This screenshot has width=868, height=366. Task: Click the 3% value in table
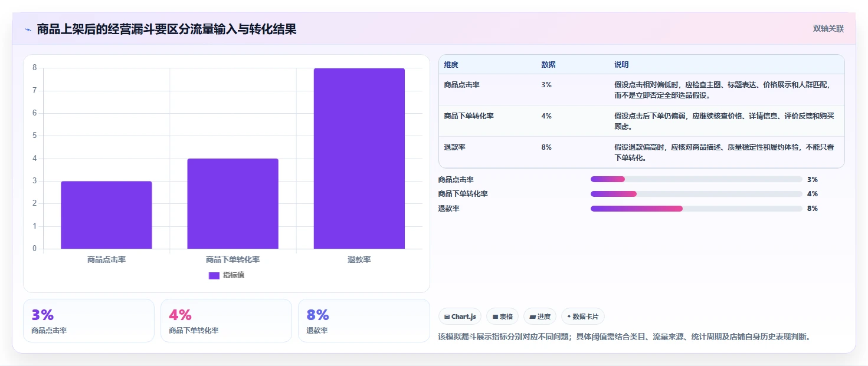(546, 85)
